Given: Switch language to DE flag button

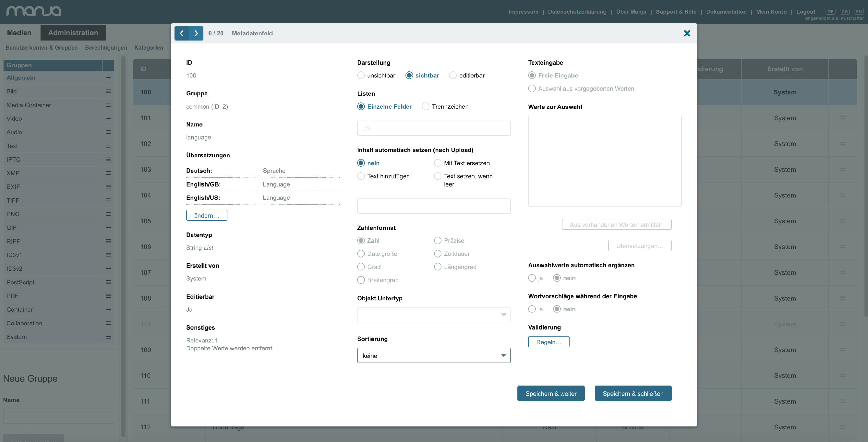Looking at the screenshot, I should click(830, 11).
